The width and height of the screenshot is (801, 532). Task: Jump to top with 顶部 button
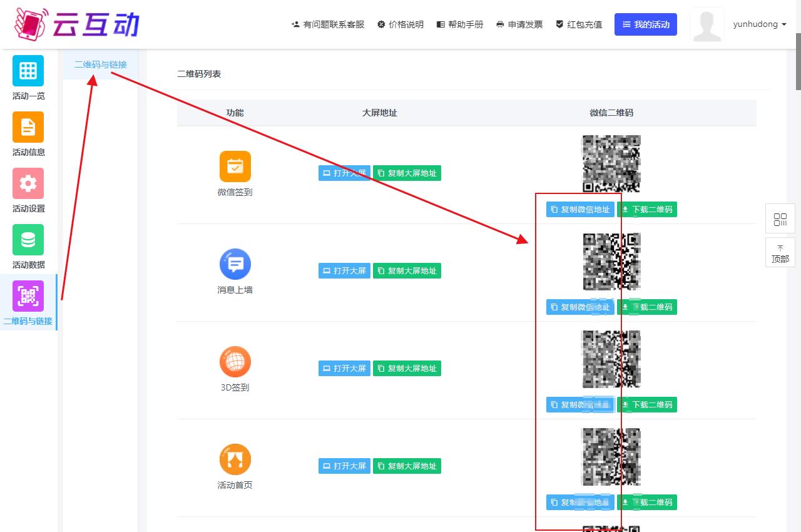click(780, 253)
